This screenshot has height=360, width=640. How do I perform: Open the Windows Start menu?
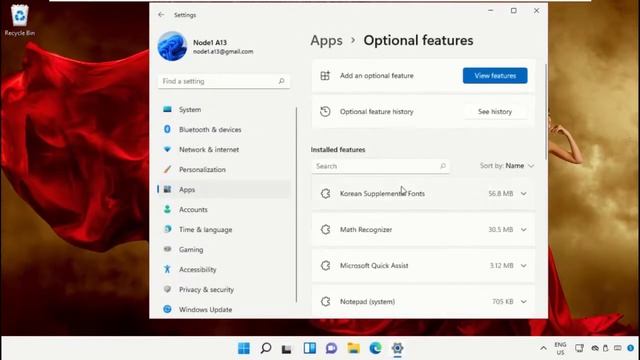click(x=244, y=348)
